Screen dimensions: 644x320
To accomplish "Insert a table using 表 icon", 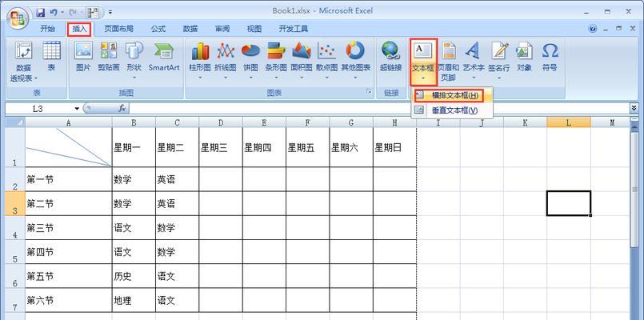I will [x=52, y=57].
